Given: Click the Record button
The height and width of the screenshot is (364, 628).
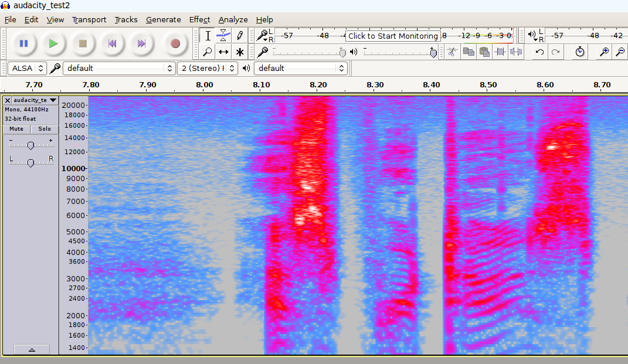Looking at the screenshot, I should click(175, 43).
